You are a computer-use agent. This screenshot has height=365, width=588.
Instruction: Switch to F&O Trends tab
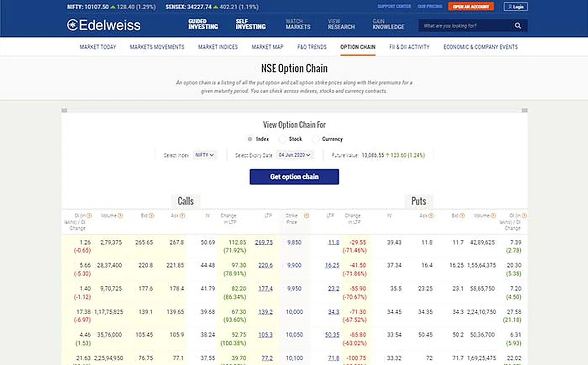click(312, 47)
